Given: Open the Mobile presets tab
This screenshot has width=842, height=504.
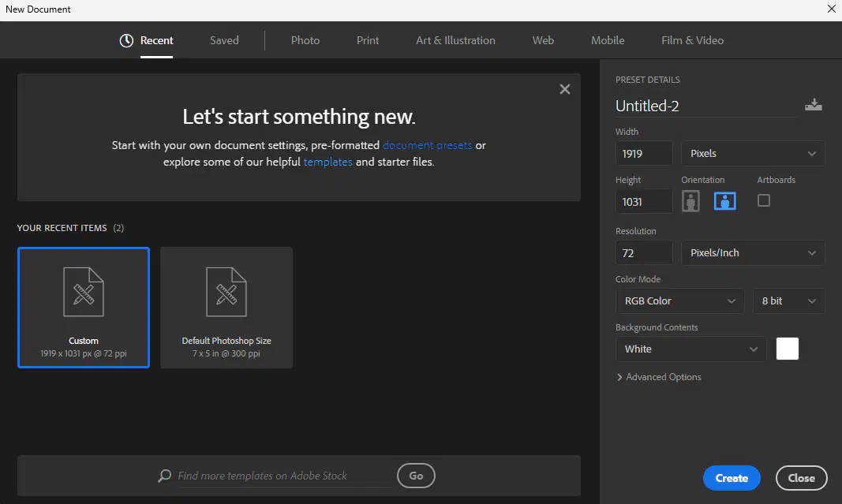Looking at the screenshot, I should (608, 40).
